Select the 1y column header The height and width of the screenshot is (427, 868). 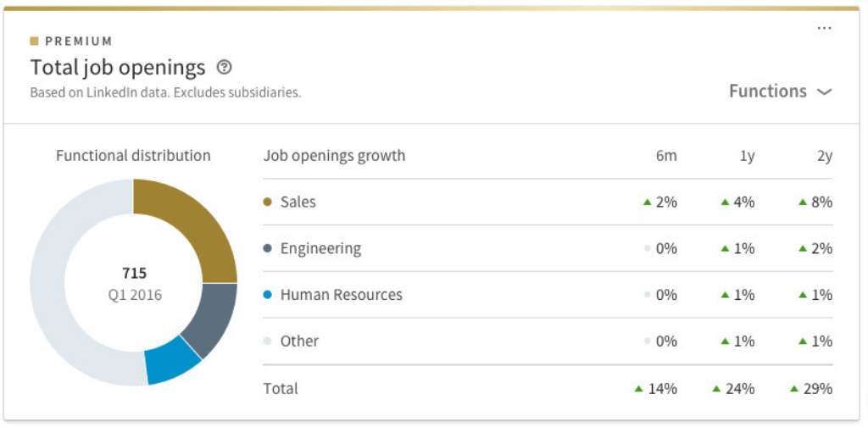coord(747,156)
